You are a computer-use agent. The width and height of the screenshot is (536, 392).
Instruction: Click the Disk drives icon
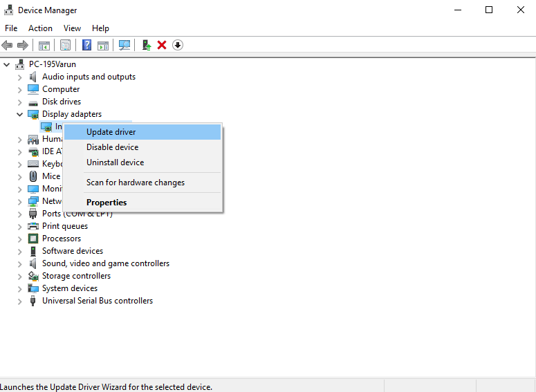pos(33,102)
